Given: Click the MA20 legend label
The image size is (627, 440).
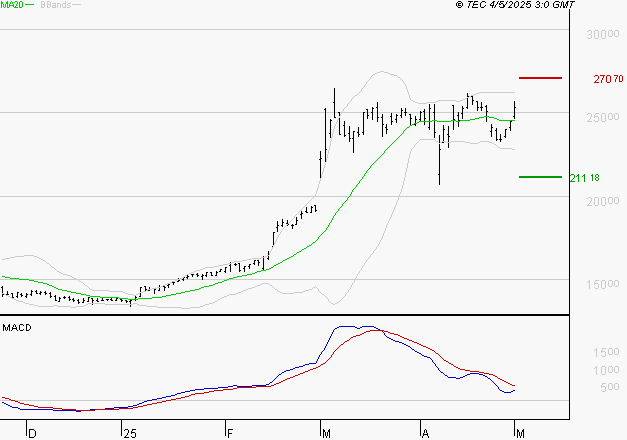Looking at the screenshot, I should tap(12, 5).
